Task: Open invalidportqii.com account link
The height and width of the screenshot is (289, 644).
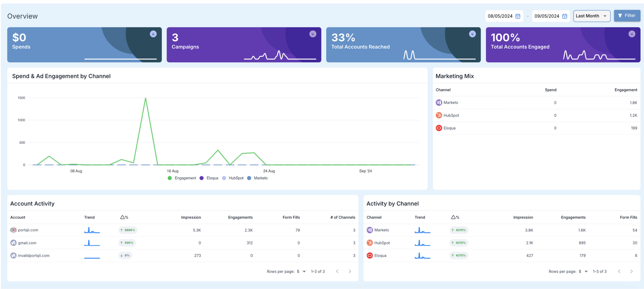Action: (x=34, y=256)
